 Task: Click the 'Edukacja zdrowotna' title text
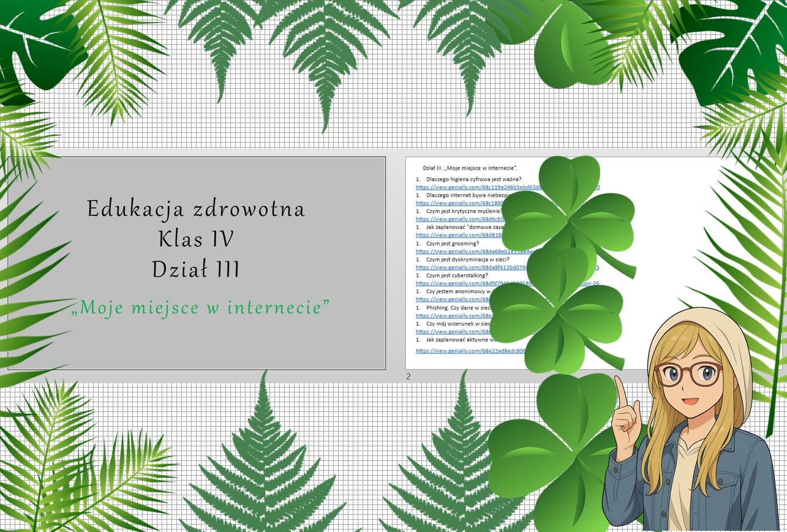pyautogui.click(x=195, y=209)
